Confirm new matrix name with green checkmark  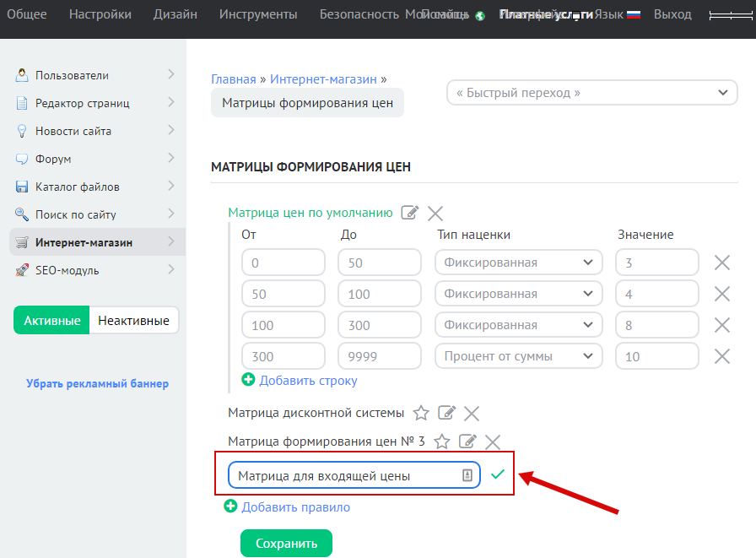click(x=498, y=474)
